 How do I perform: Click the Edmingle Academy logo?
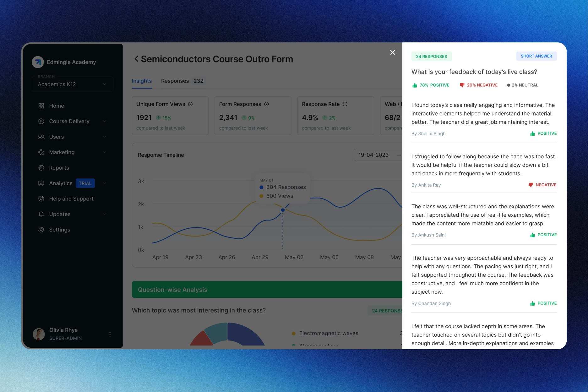pyautogui.click(x=38, y=62)
